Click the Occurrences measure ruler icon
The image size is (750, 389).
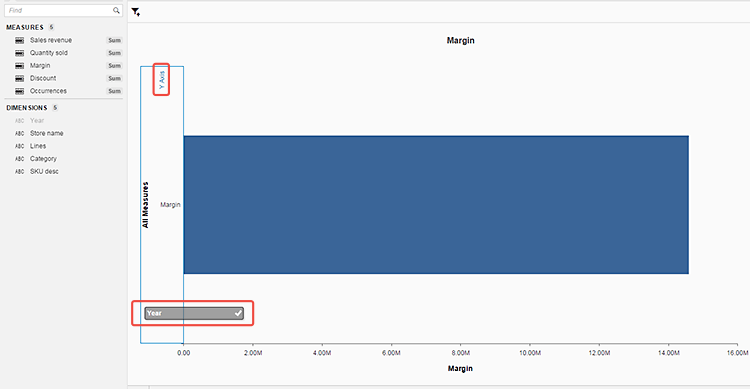click(x=20, y=91)
